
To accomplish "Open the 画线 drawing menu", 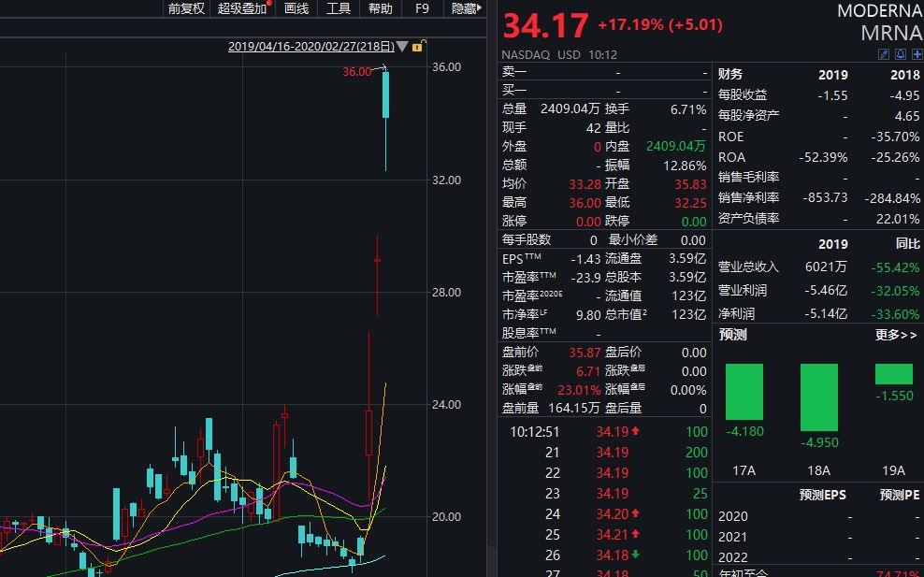I will (296, 8).
